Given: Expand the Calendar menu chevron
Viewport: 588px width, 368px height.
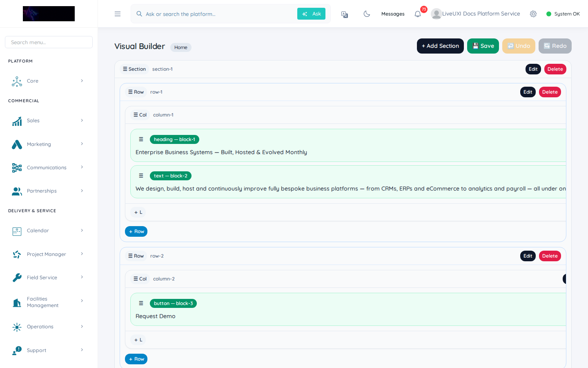Looking at the screenshot, I should (x=82, y=231).
